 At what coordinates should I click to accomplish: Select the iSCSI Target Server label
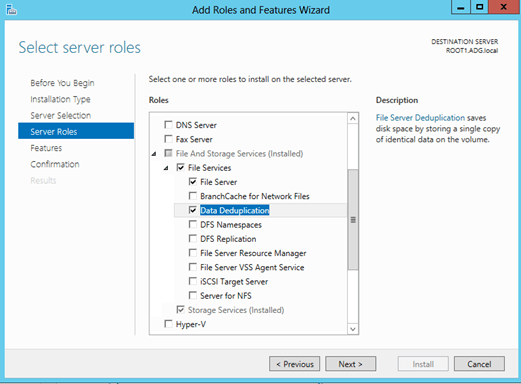click(x=234, y=282)
